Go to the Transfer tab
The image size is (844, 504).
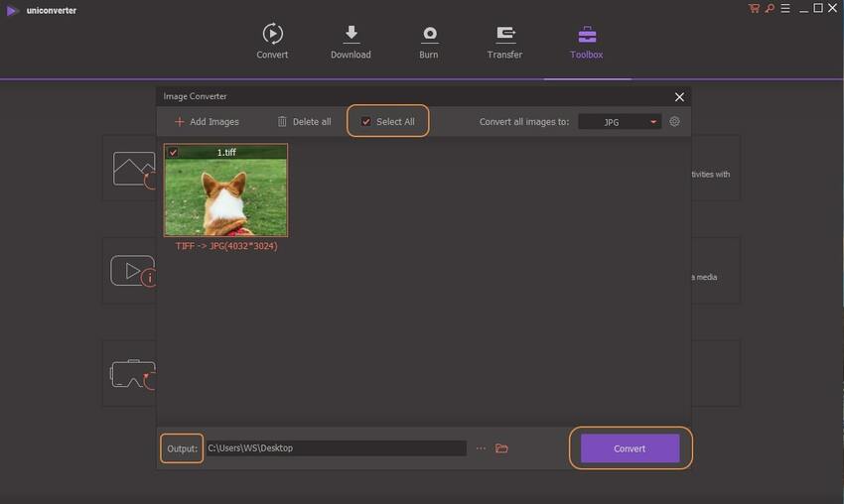pyautogui.click(x=504, y=42)
